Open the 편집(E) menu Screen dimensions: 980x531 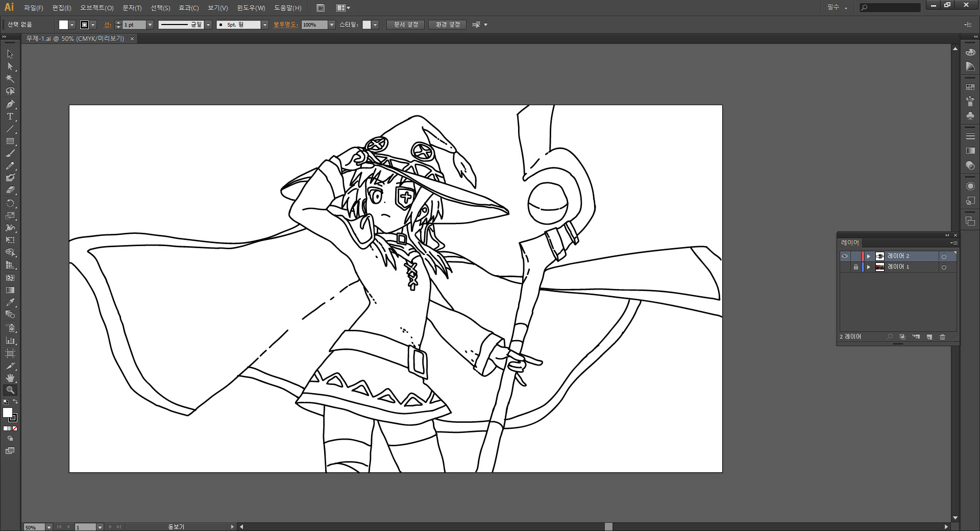[x=62, y=8]
